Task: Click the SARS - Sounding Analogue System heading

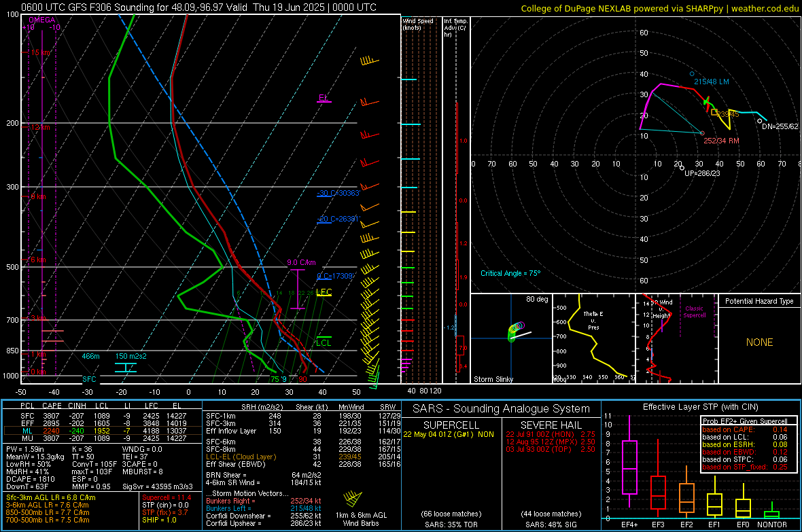Action: point(502,409)
